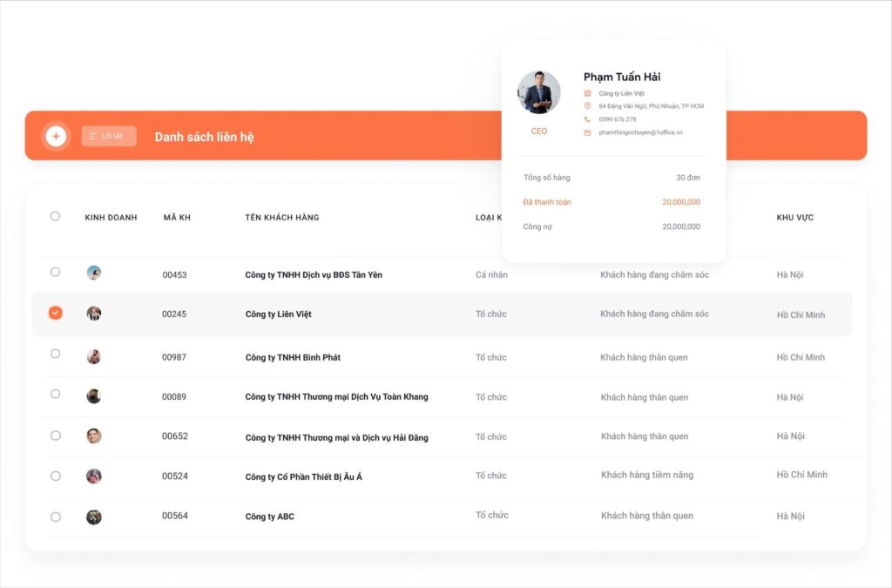Image resolution: width=892 pixels, height=588 pixels.
Task: Click phone number 0599 676 278
Action: tap(618, 119)
